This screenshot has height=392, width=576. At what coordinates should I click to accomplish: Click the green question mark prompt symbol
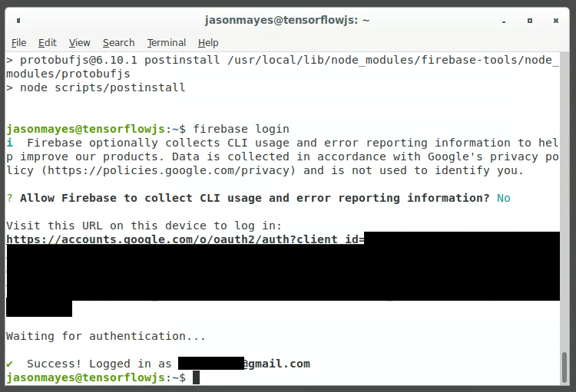(x=9, y=198)
